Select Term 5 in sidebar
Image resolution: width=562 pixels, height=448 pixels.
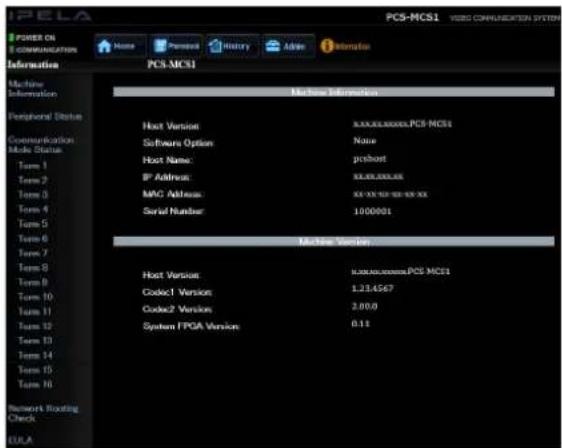point(33,224)
